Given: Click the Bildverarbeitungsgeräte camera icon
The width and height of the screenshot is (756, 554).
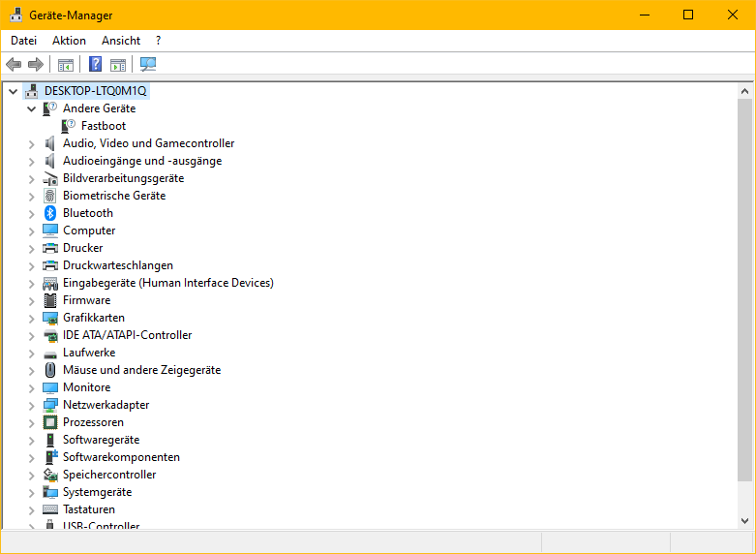Looking at the screenshot, I should pos(50,178).
